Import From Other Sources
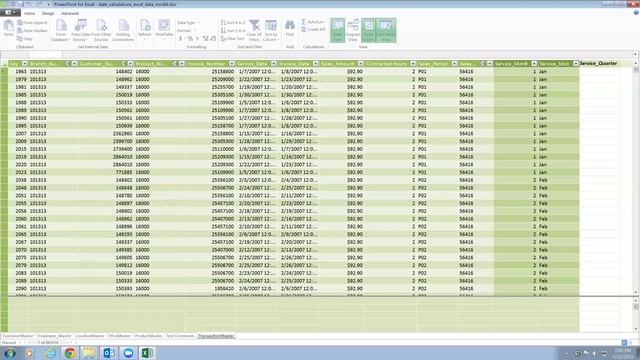Screen dimensions: 640x360 pos(101,30)
